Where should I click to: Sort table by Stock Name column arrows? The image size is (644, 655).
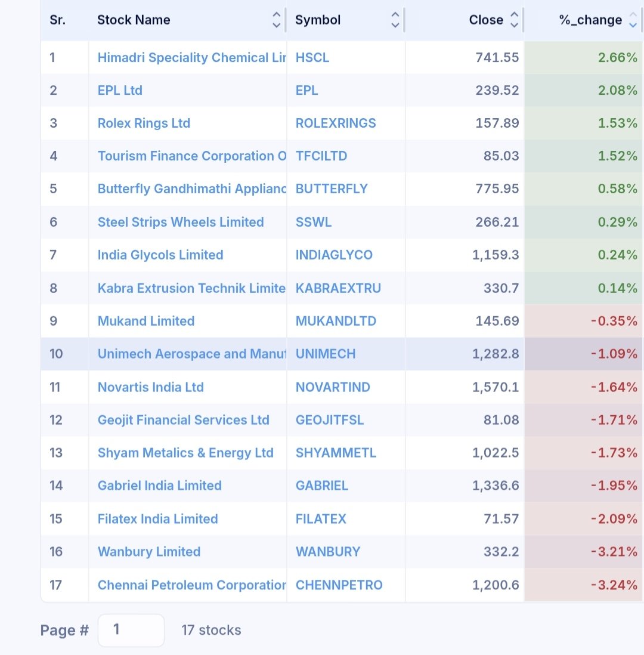[276, 20]
